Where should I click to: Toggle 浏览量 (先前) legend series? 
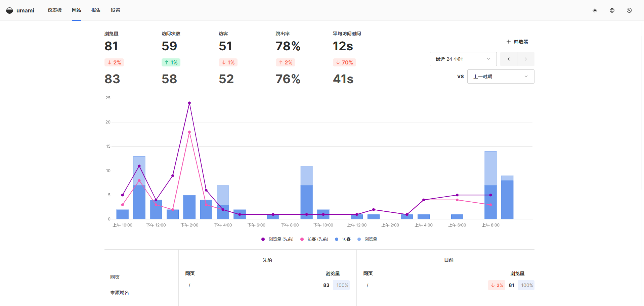pos(277,239)
